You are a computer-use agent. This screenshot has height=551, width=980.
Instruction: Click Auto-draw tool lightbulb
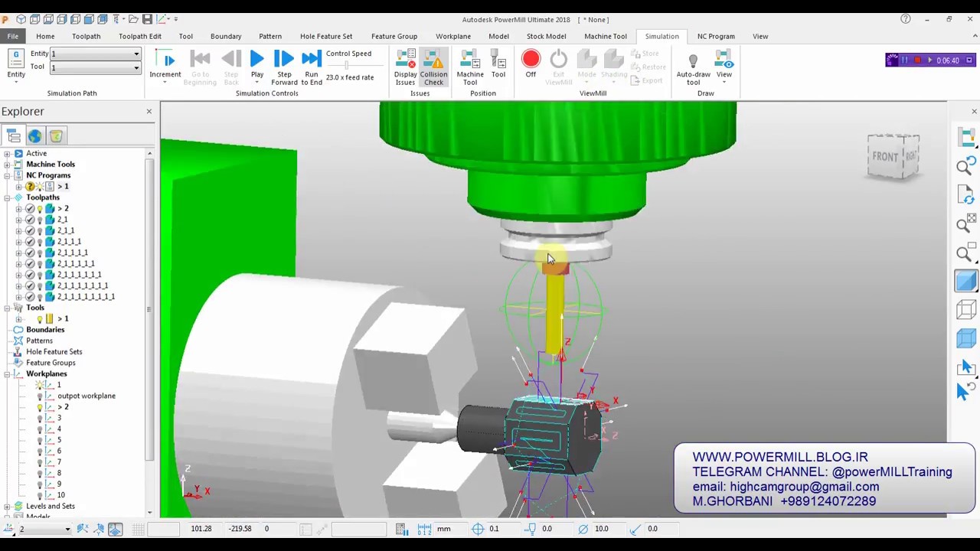pos(693,67)
